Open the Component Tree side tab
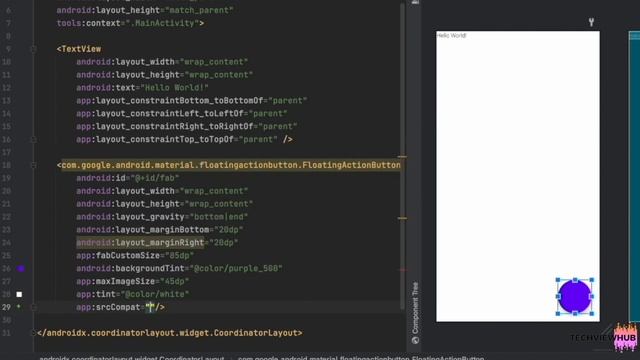The image size is (640, 360). coord(415,313)
